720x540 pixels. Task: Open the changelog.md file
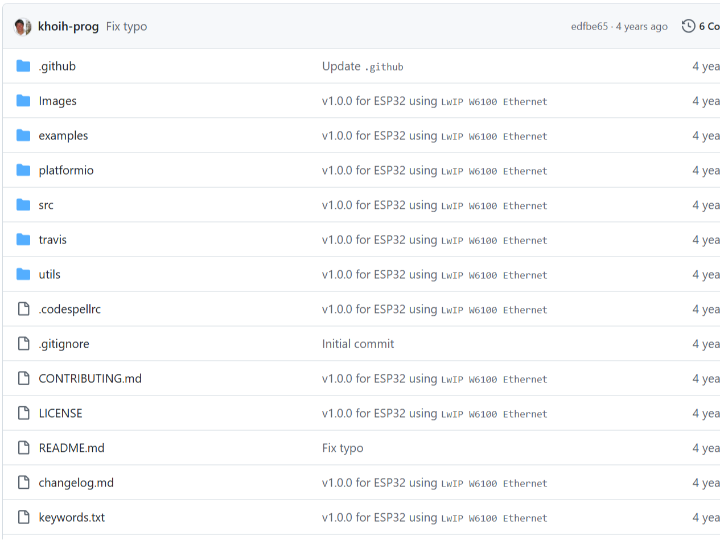pos(76,482)
